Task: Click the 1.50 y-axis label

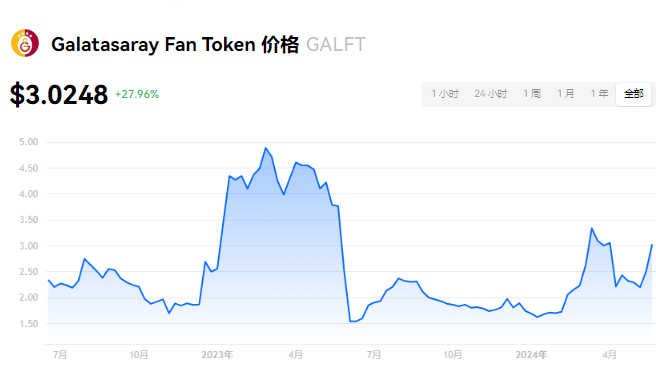Action: (28, 323)
